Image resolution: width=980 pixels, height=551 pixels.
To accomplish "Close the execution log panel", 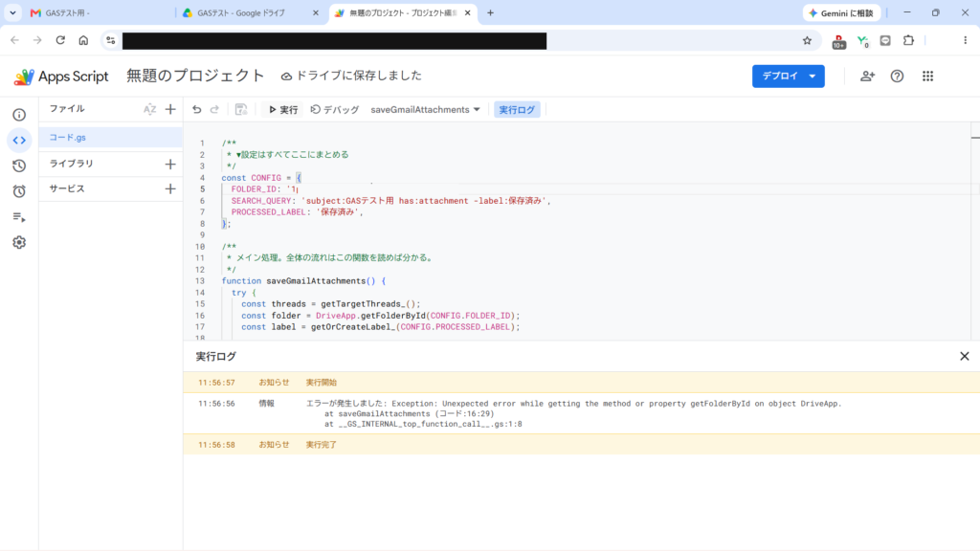I will click(965, 356).
